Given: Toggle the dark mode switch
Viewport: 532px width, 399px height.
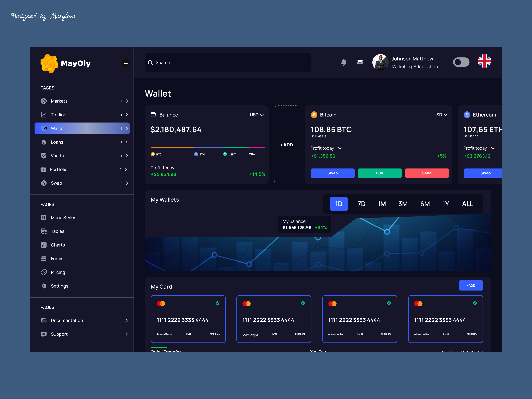Looking at the screenshot, I should tap(461, 62).
